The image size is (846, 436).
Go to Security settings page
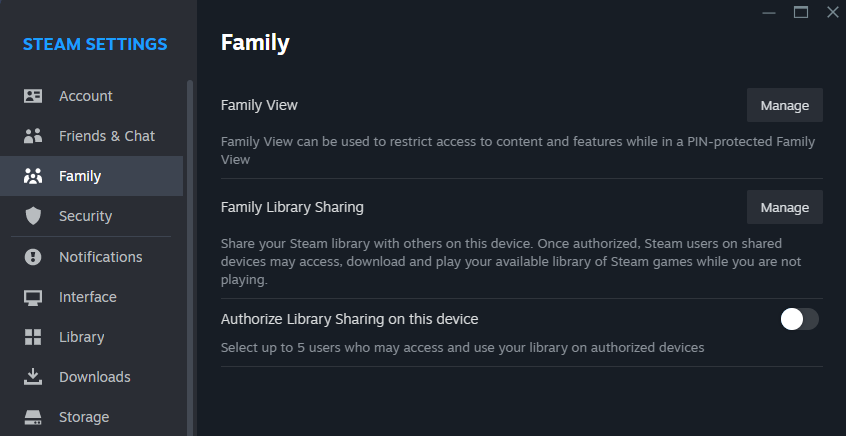coord(85,216)
